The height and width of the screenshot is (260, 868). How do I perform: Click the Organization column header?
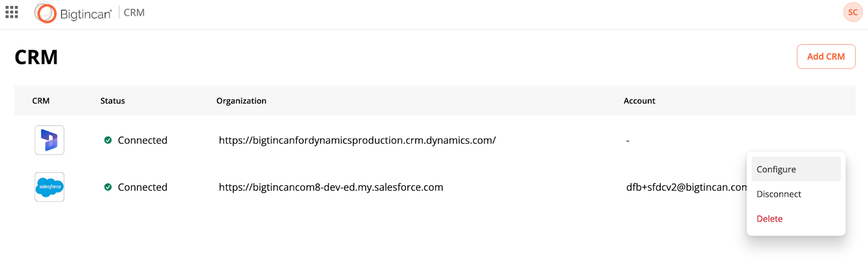pyautogui.click(x=241, y=101)
